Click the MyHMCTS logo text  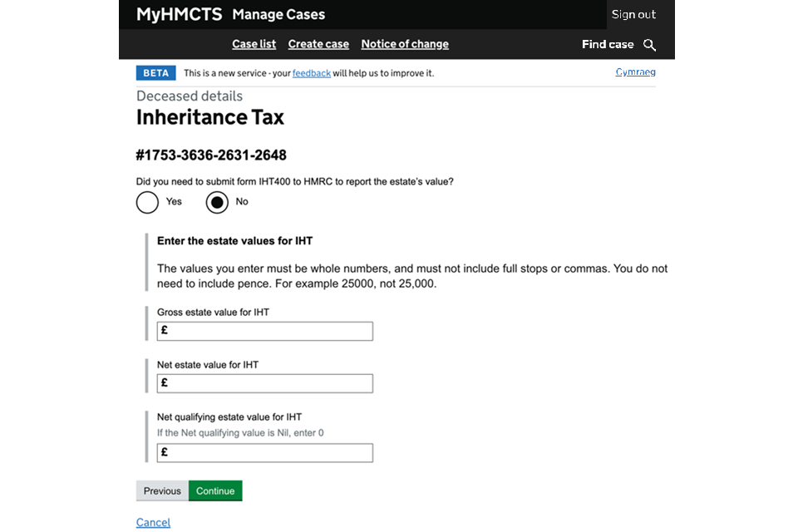coord(179,14)
